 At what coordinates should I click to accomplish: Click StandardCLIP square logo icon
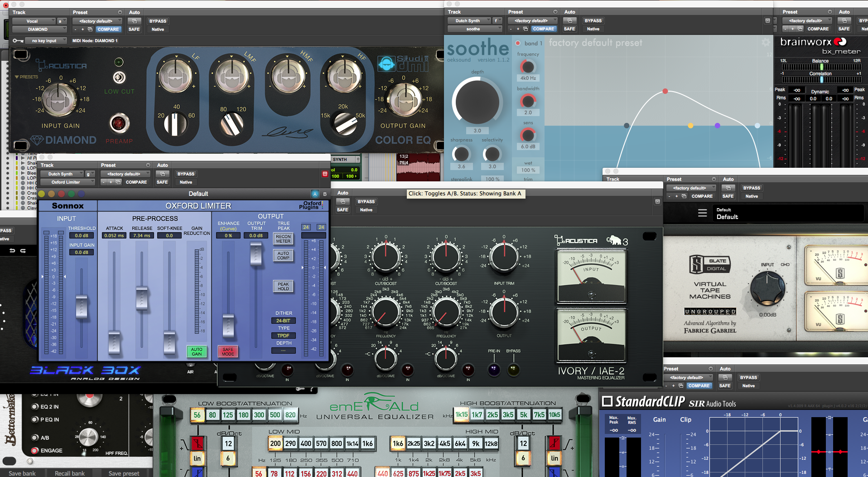607,401
